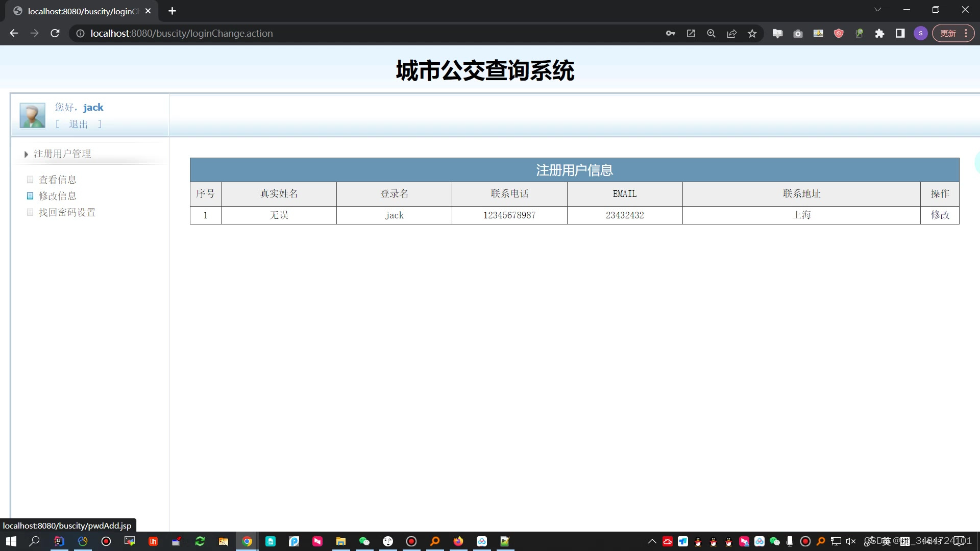Open the share icon in the toolbar
The height and width of the screenshot is (551, 980).
pos(732,33)
